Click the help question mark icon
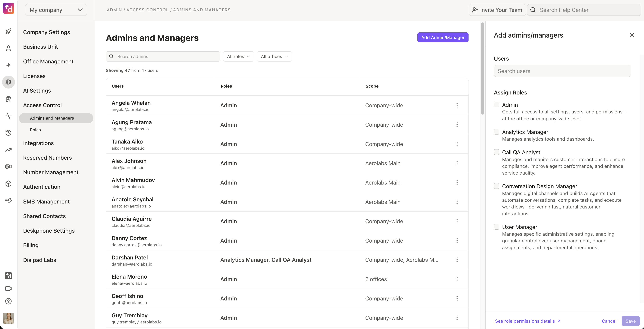Image resolution: width=644 pixels, height=329 pixels. (x=8, y=301)
